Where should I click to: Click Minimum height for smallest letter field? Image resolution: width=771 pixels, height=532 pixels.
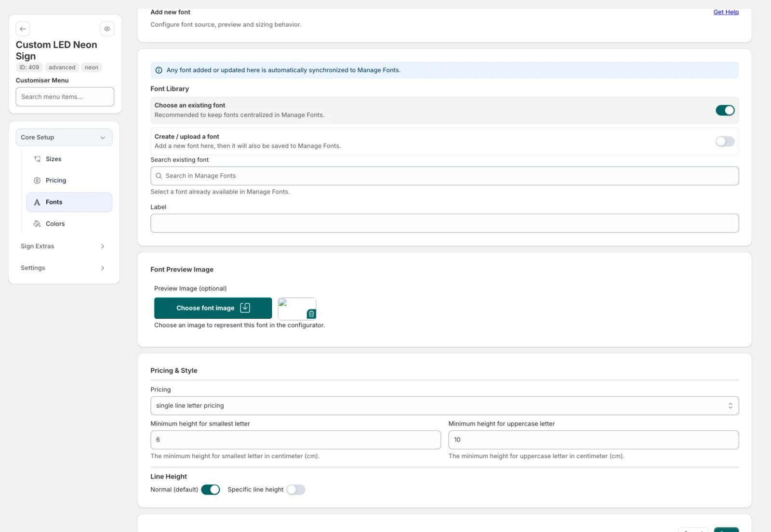click(295, 440)
